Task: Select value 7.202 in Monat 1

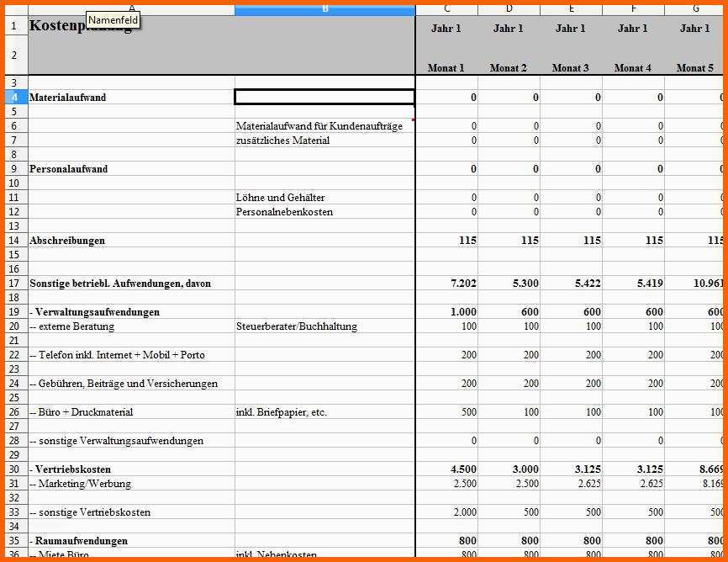Action: (x=446, y=283)
